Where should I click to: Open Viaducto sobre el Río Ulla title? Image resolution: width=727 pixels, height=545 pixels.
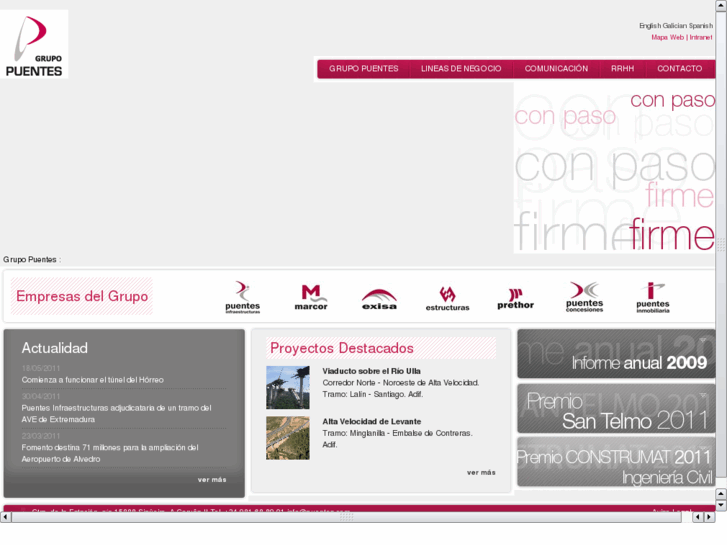(371, 371)
